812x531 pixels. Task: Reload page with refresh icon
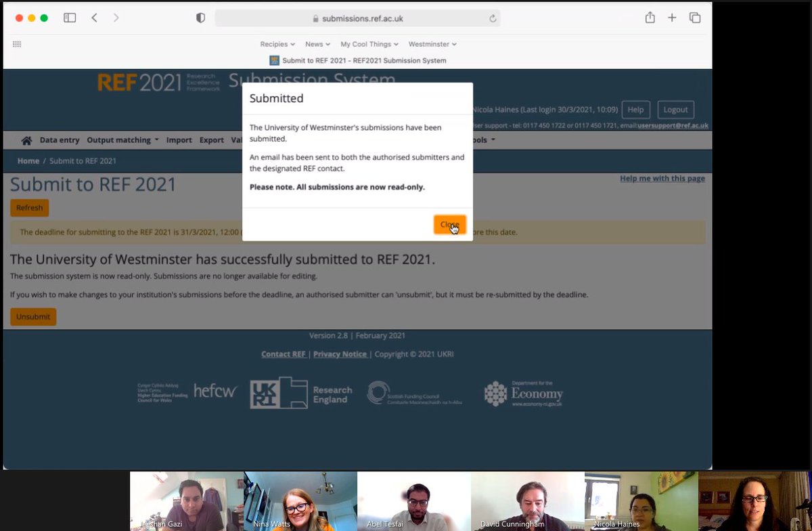[493, 18]
